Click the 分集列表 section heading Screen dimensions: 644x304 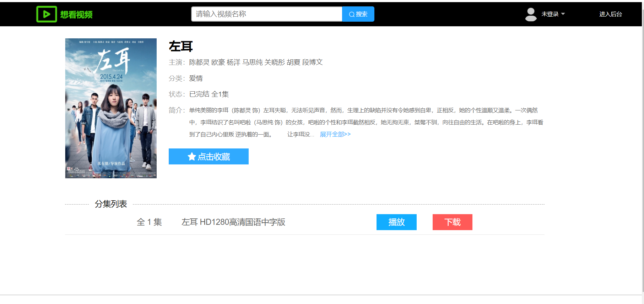(111, 204)
